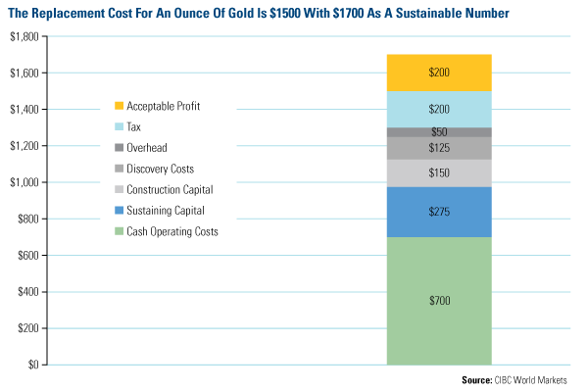
Task: Click the thin $50 Overhead bar segment
Action: coord(438,131)
